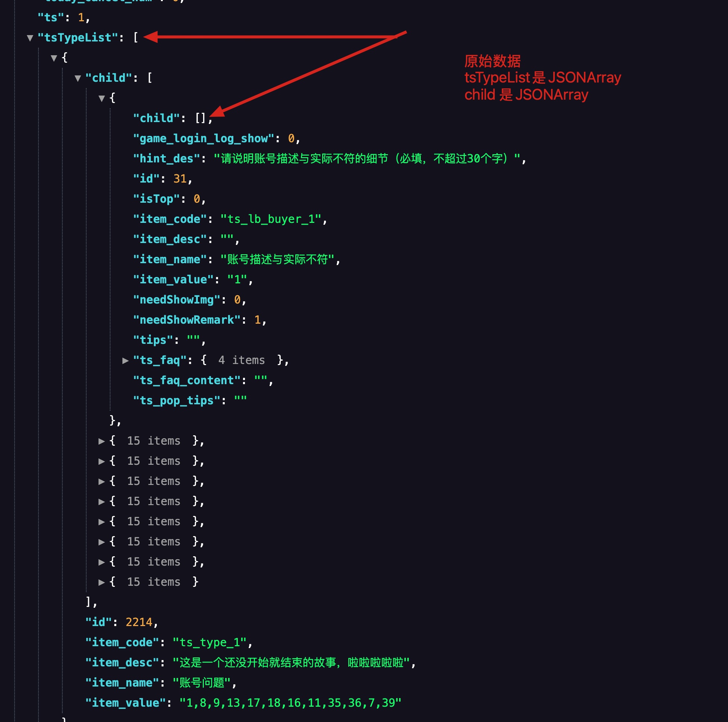728x722 pixels.
Task: Collapse the tsTypeList array node
Action: (x=30, y=38)
